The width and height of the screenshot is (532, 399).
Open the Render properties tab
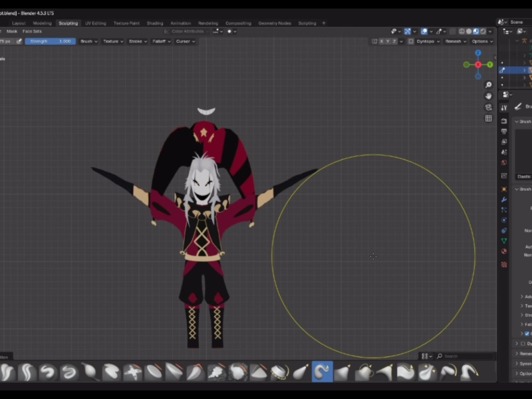(x=504, y=121)
